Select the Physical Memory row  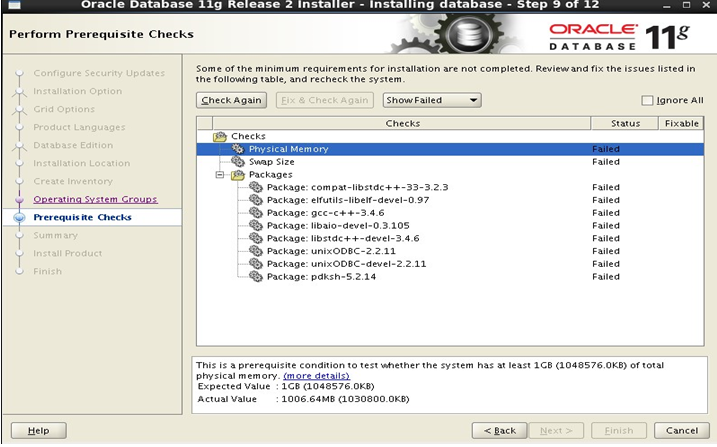(x=450, y=149)
